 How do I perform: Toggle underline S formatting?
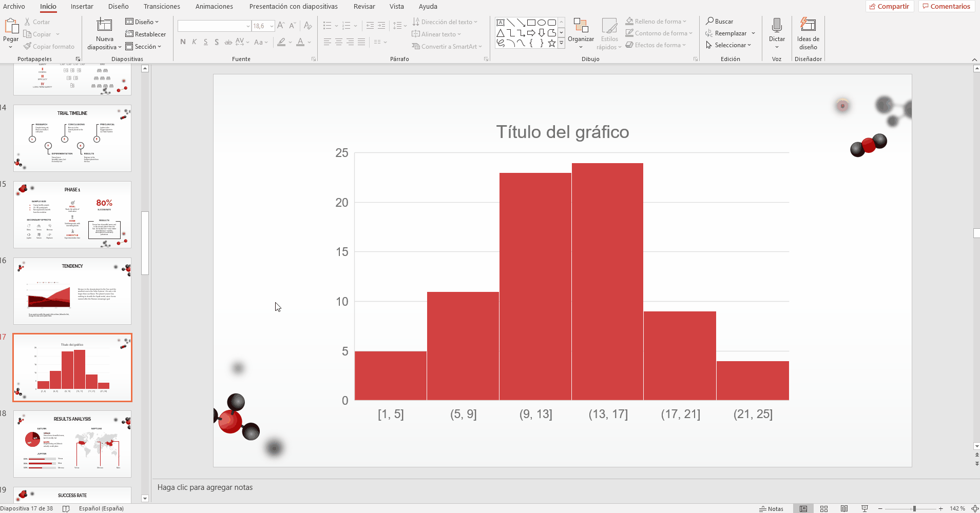(x=205, y=42)
